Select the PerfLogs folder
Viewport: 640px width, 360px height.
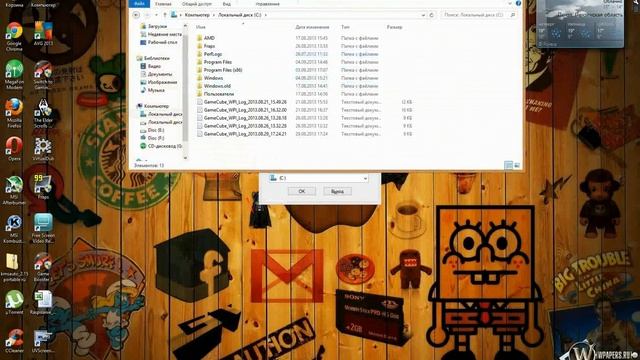[209, 54]
